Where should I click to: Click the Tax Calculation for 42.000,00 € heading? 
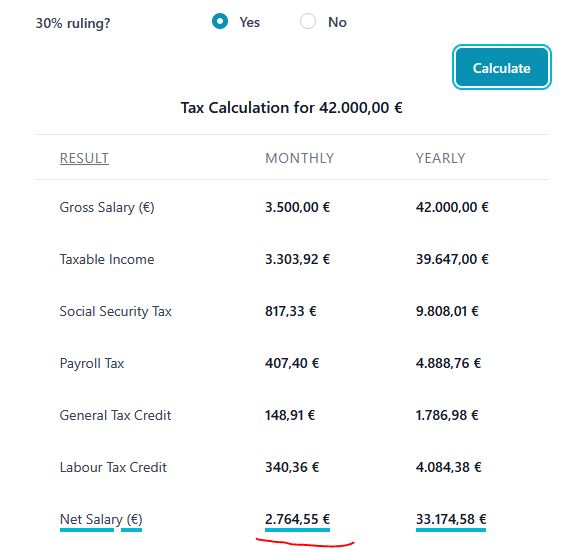click(x=291, y=108)
